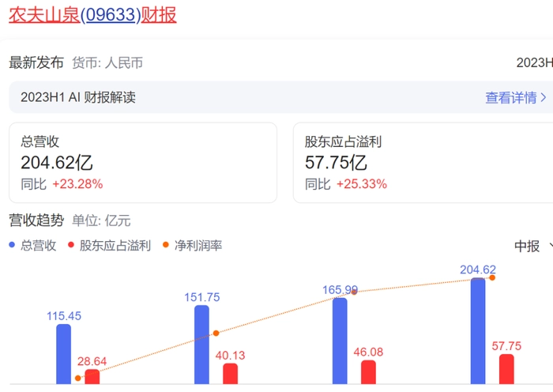
Task: Toggle the 股东应占溢利 legend series
Action: [115, 246]
